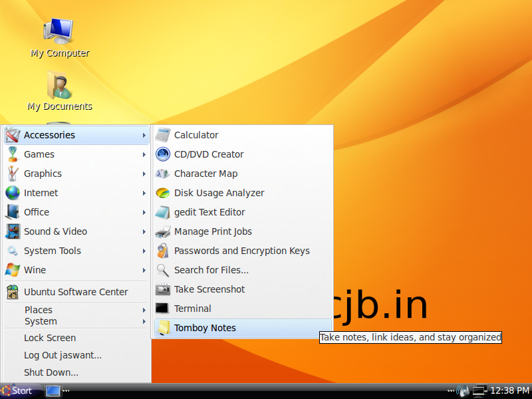Click the network monitor tray icon

tap(479, 390)
